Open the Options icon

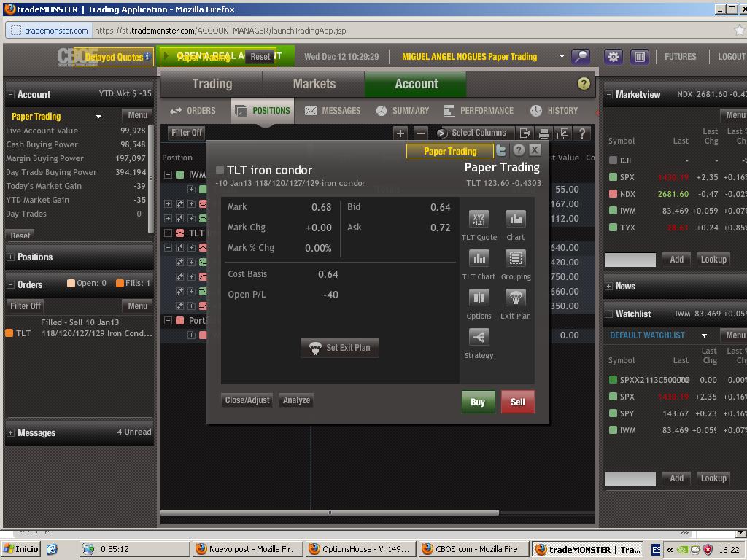(479, 298)
